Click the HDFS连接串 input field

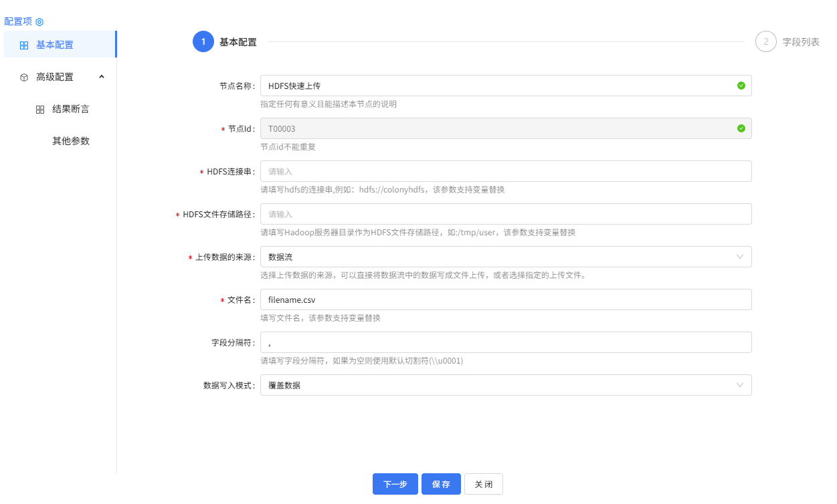click(506, 171)
